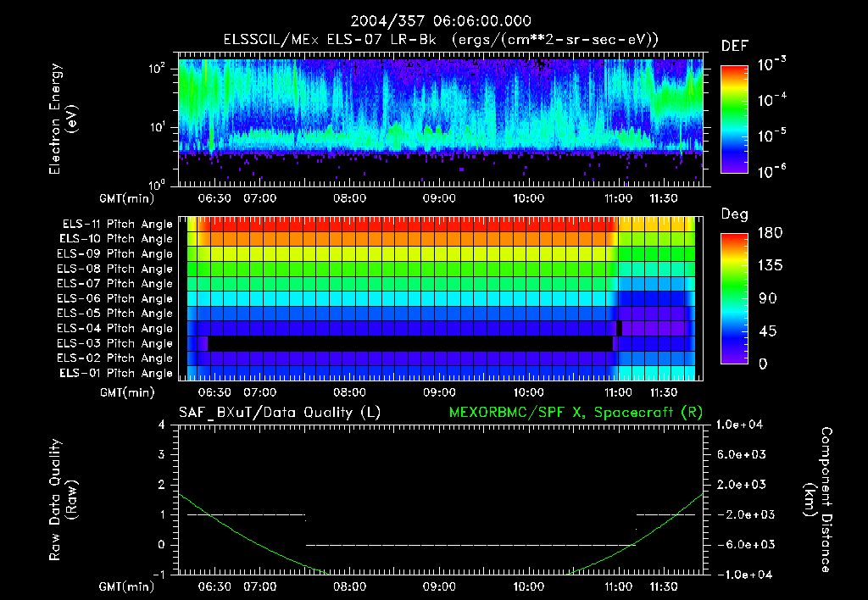Viewport: 868px width, 600px height.
Task: Click the Deg legend title
Action: point(735,214)
